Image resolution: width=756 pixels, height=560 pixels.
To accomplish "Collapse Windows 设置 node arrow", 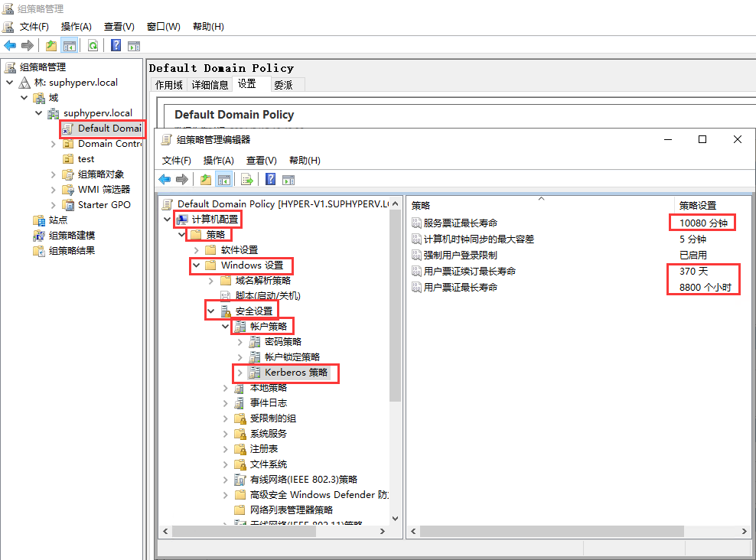I will click(196, 265).
